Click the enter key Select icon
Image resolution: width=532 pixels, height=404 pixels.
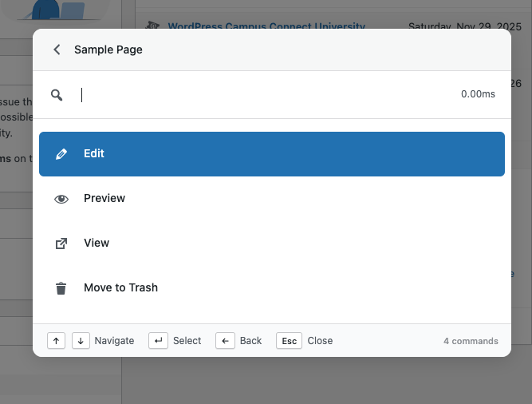click(159, 341)
